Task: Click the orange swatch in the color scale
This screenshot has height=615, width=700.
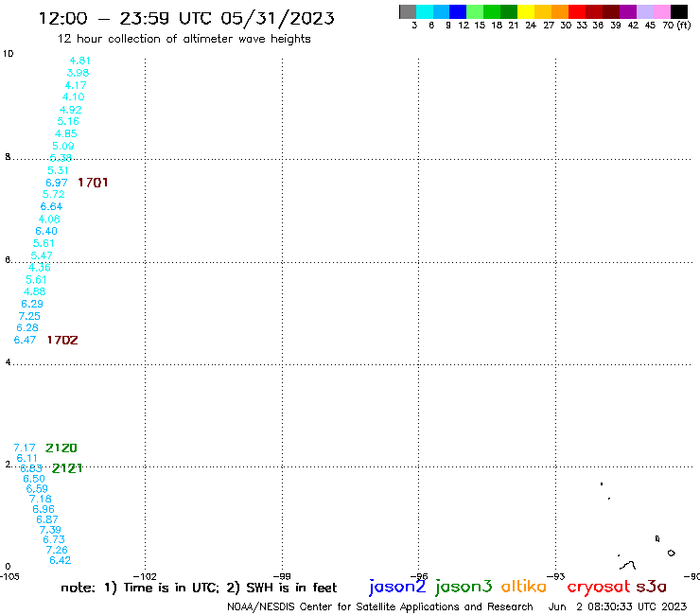Action: (x=560, y=12)
